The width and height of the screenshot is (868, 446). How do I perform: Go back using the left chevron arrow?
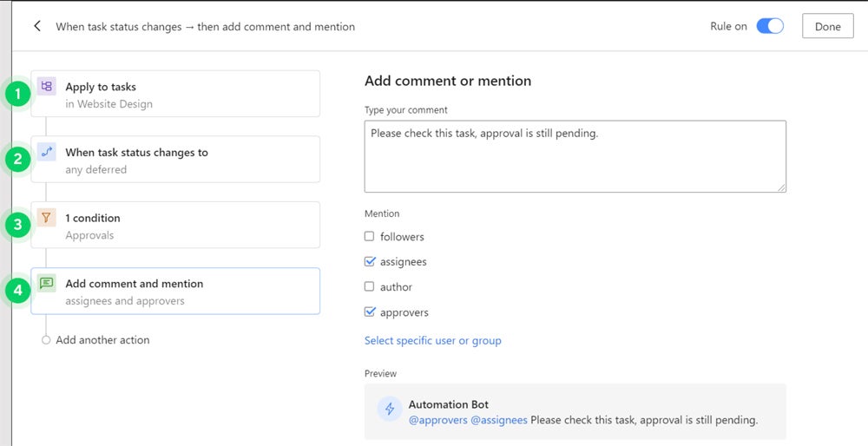[x=37, y=26]
